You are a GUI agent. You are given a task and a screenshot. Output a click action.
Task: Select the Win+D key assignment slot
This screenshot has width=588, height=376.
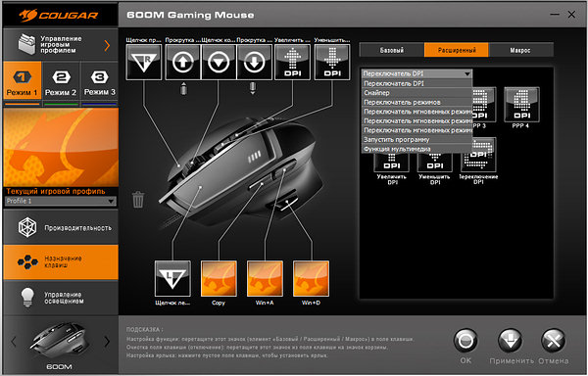[x=311, y=279]
